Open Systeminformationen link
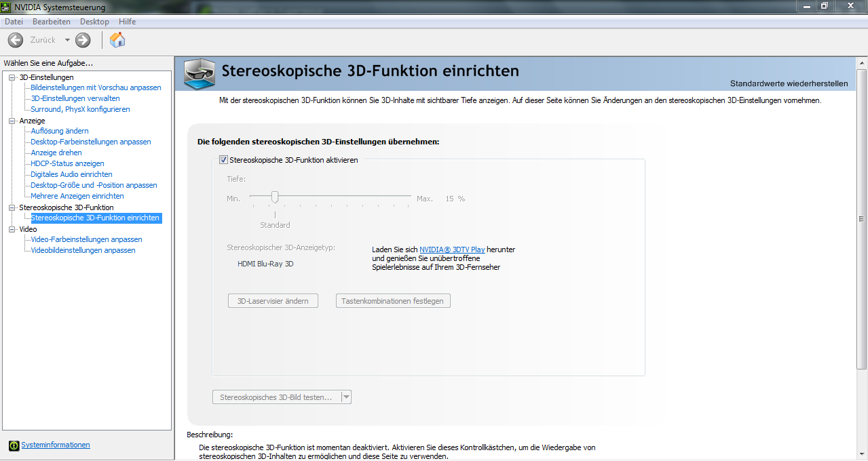The width and height of the screenshot is (868, 461). (x=56, y=445)
